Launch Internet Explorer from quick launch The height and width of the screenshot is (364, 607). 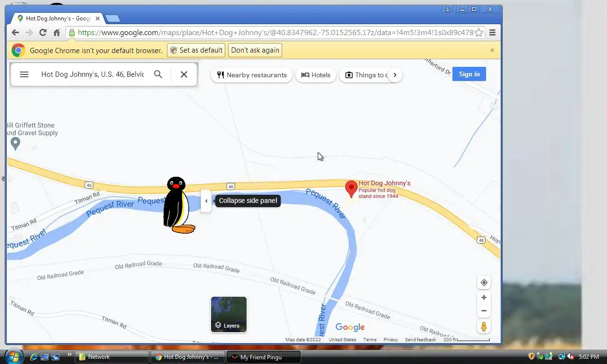pyautogui.click(x=34, y=357)
